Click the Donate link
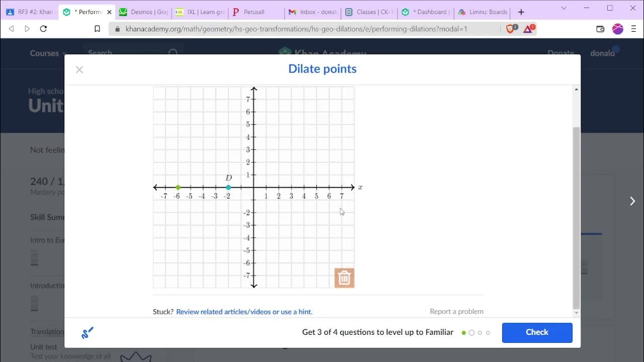 pos(560,53)
